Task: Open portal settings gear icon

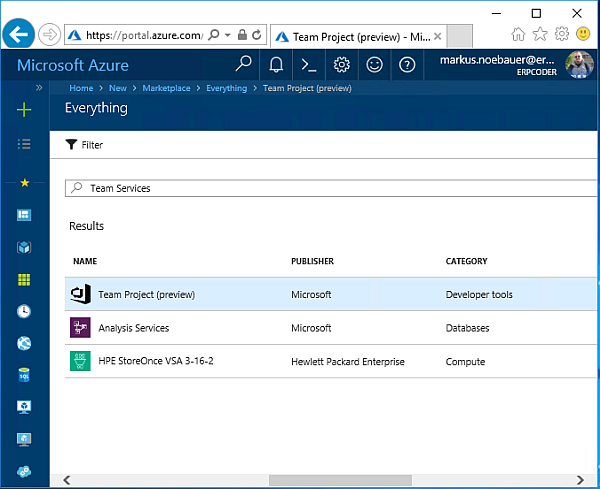Action: click(x=342, y=65)
